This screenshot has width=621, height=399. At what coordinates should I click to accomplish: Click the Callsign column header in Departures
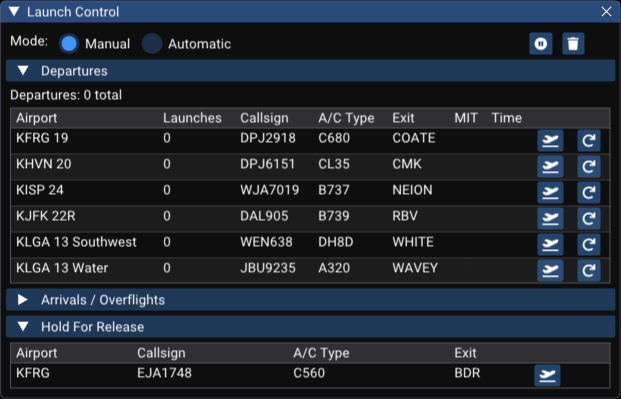point(264,118)
